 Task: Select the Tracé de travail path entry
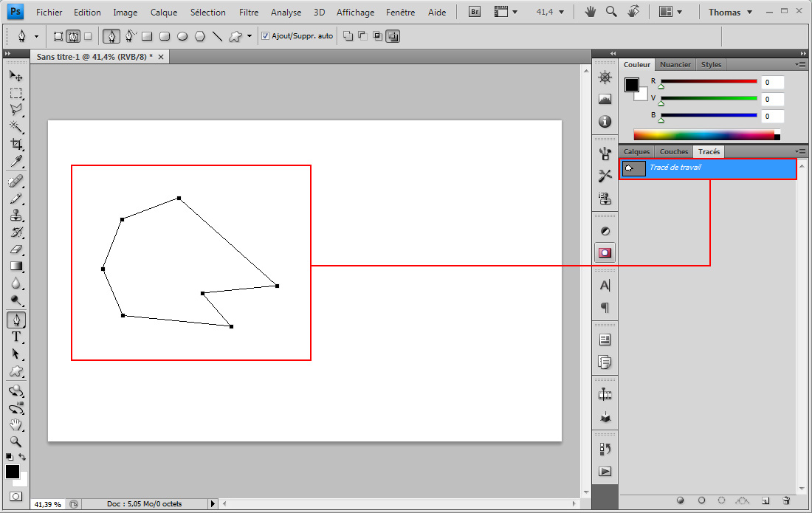point(707,169)
